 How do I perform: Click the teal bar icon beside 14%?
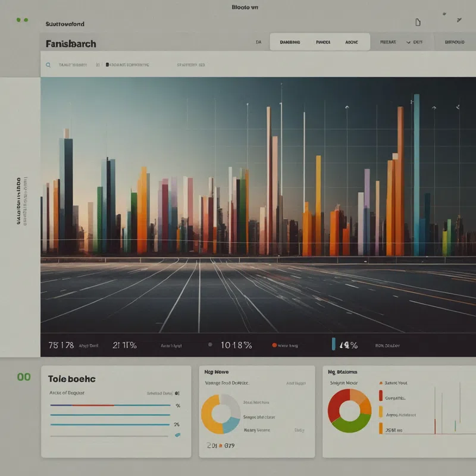334,345
